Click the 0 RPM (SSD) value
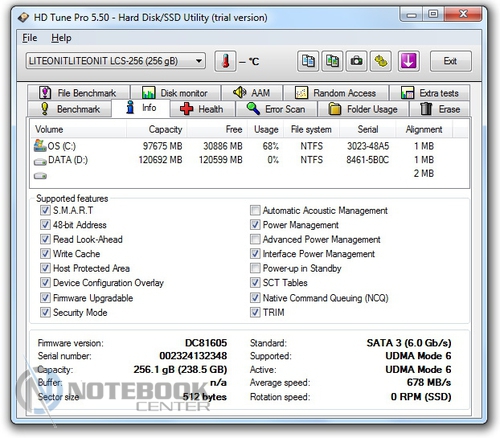 [421, 397]
